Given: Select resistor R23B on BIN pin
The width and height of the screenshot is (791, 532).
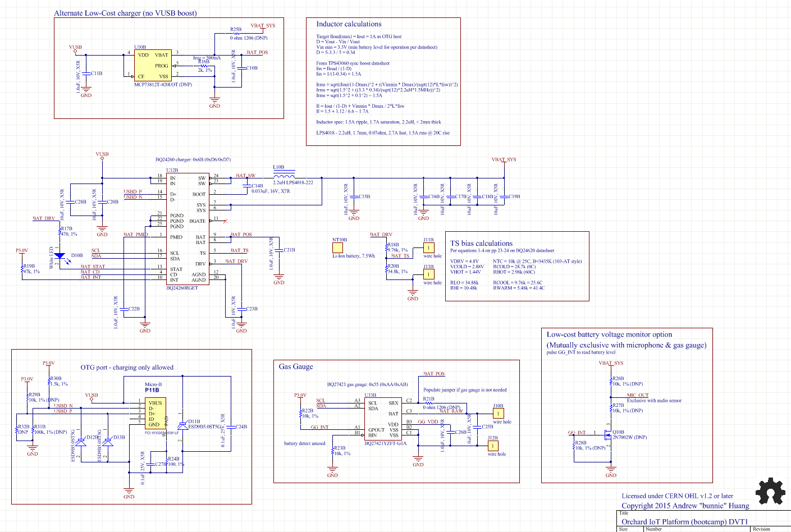Looking at the screenshot, I should coord(332,451).
